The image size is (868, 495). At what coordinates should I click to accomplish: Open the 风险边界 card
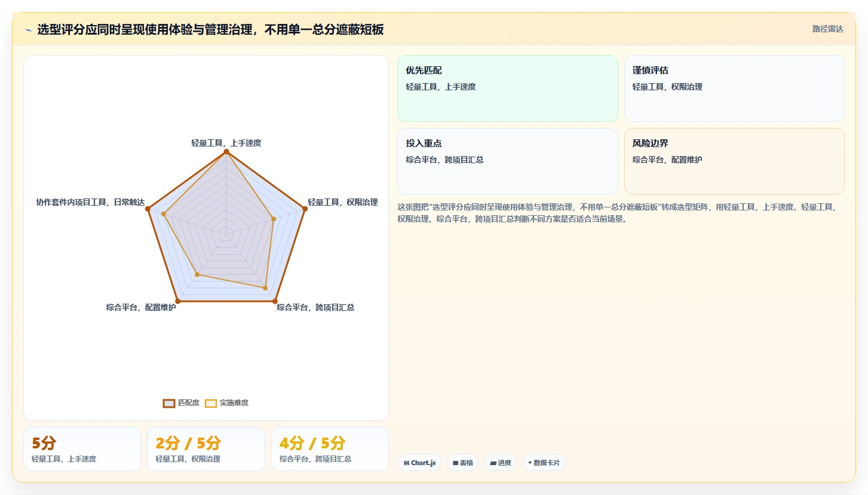pyautogui.click(x=734, y=161)
